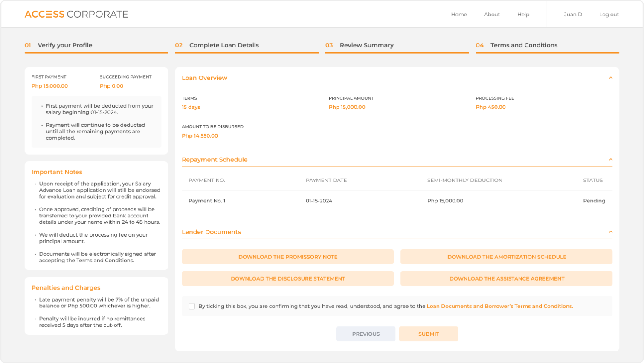Go to the About page
The image size is (644, 363).
click(x=492, y=15)
